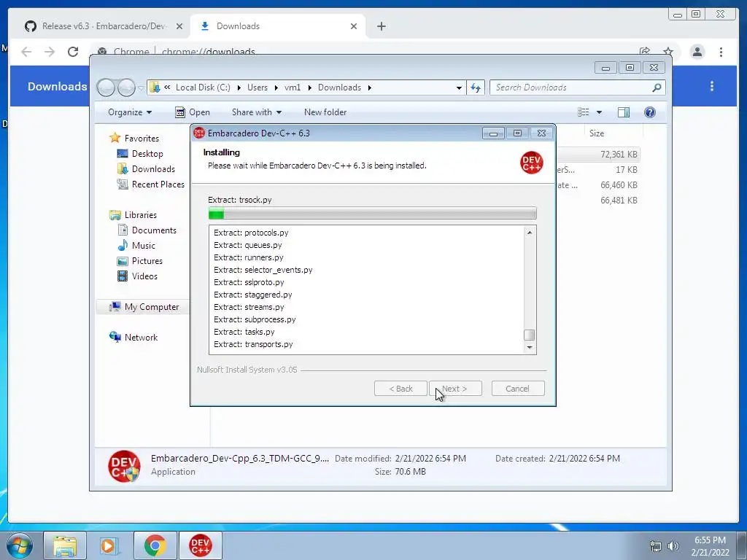This screenshot has width=747, height=560.
Task: Select Desktop under Favorites
Action: [147, 154]
